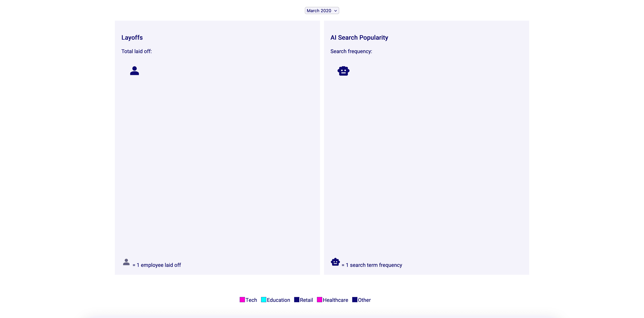Viewport: 644px width, 318px height.
Task: Click the small robot icon in the search legend
Action: click(335, 262)
